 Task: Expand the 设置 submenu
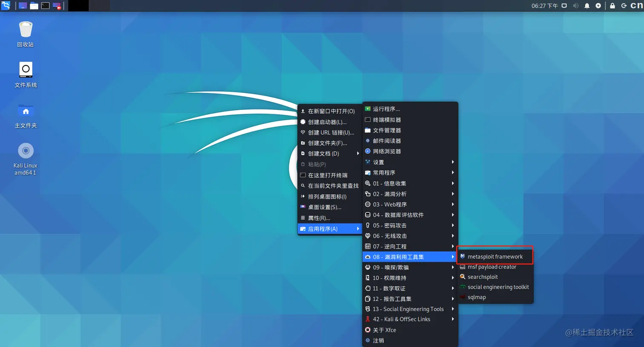click(x=410, y=162)
